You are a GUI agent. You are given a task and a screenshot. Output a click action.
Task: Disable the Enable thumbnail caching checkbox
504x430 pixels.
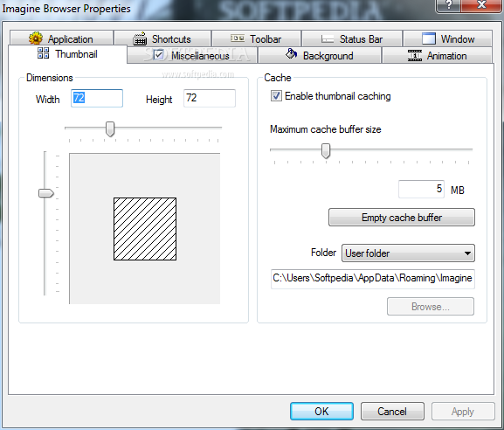tap(276, 96)
